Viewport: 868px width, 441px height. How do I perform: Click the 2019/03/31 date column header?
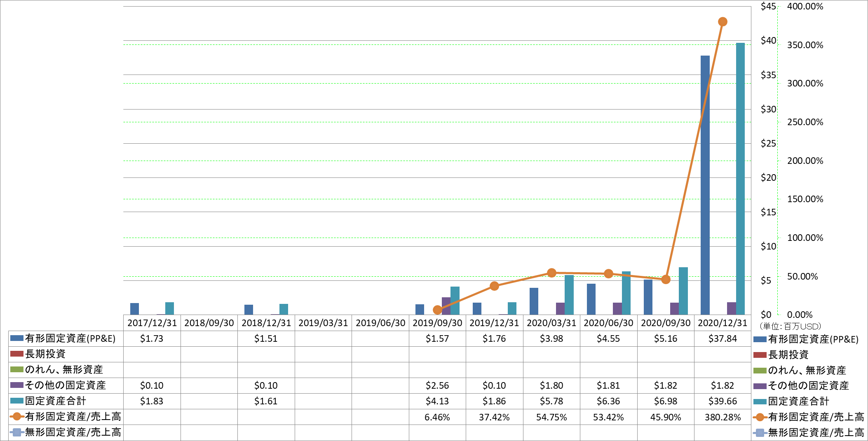323,323
